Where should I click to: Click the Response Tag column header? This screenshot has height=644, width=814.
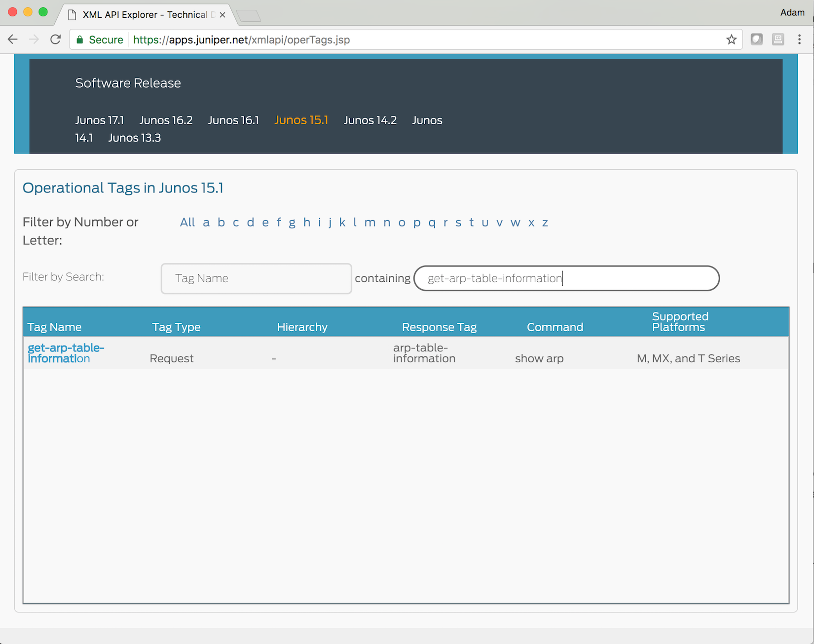tap(439, 327)
